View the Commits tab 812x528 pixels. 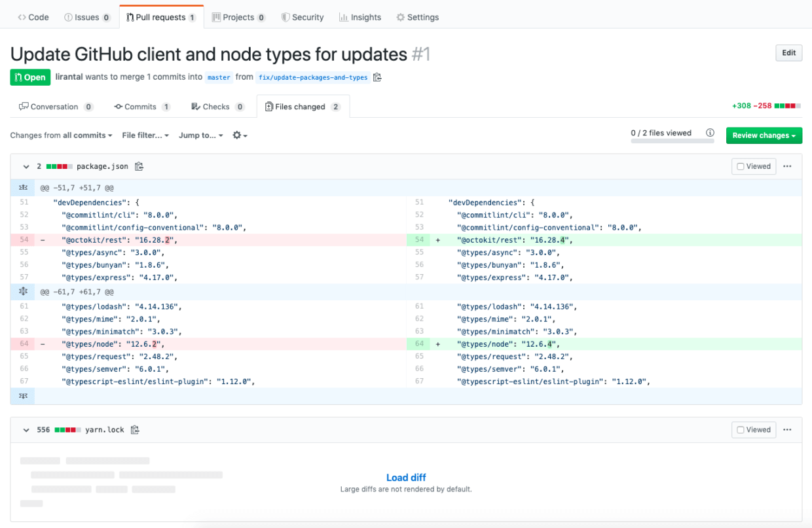tap(142, 107)
